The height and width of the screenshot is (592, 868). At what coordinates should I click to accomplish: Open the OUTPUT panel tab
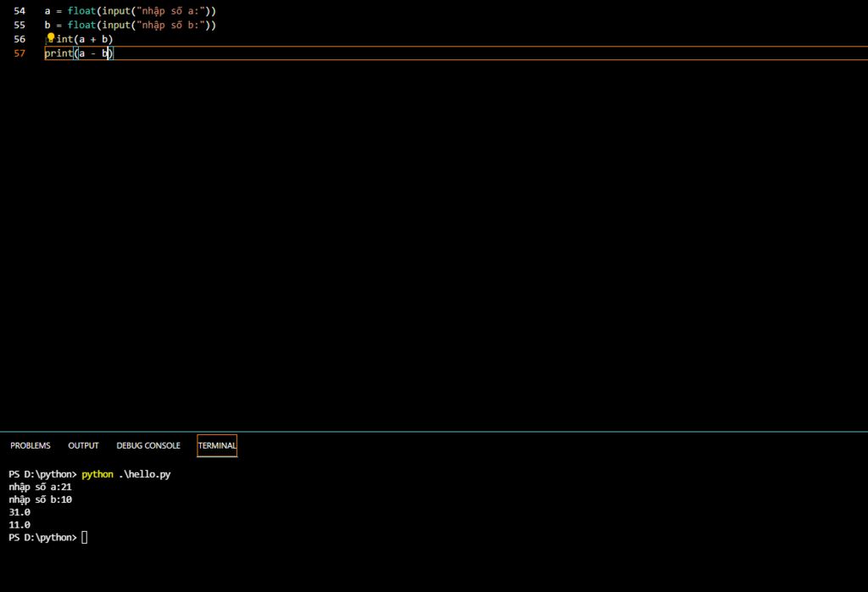click(83, 446)
